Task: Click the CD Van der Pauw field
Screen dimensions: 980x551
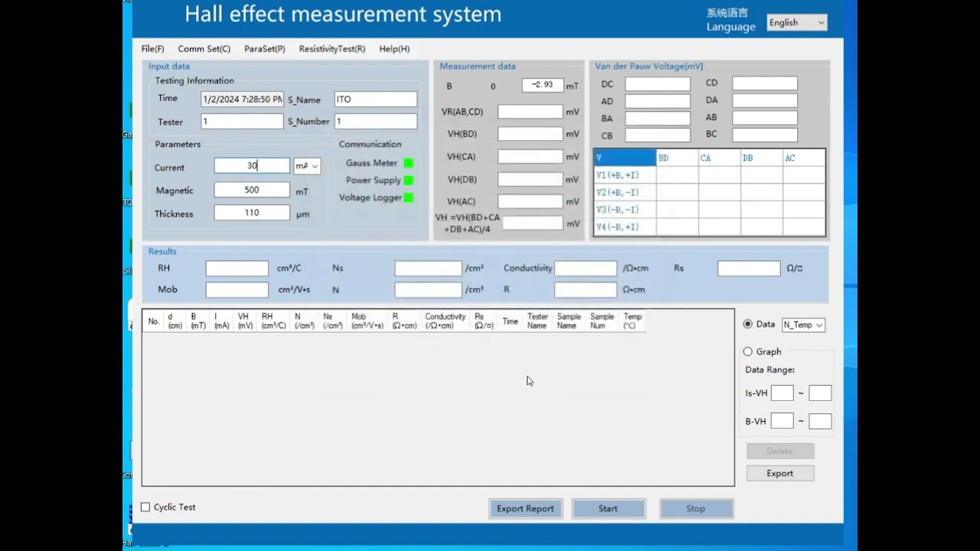Action: click(x=765, y=83)
